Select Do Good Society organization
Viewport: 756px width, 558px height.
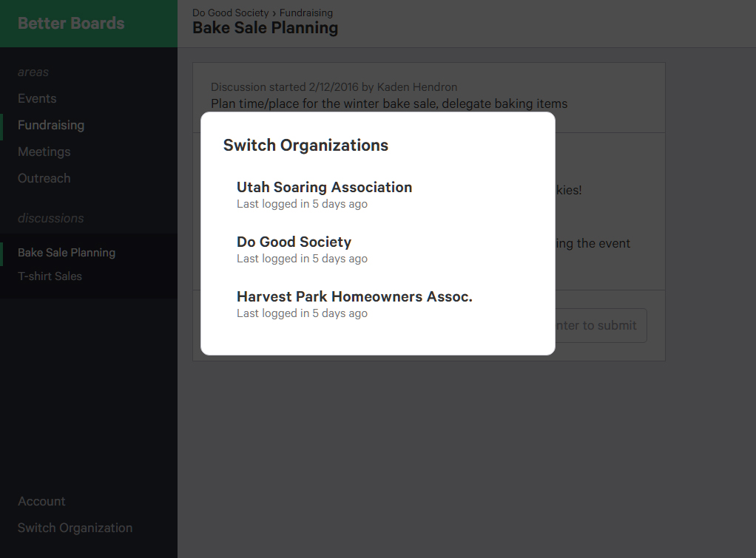pos(294,242)
